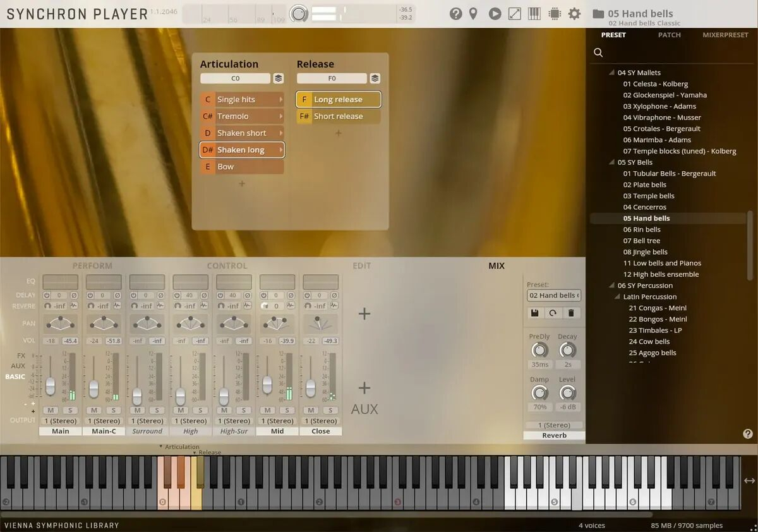Save the mixer preset with floppy icon

(535, 313)
